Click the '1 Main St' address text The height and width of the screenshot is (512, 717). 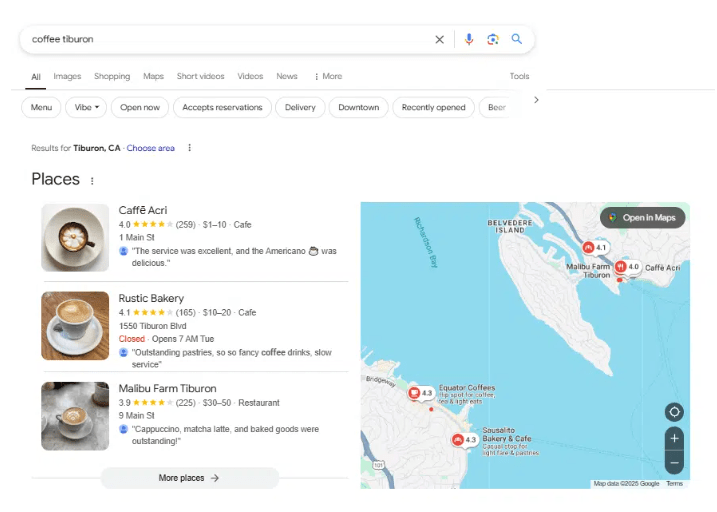click(136, 237)
